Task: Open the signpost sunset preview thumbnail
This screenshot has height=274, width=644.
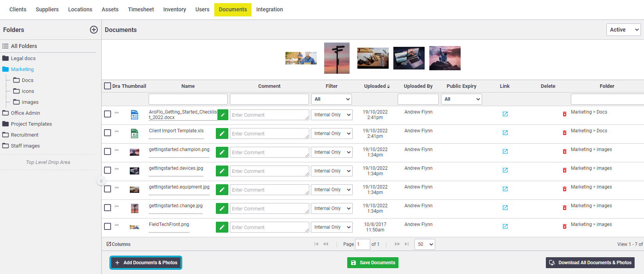Action: [337, 58]
